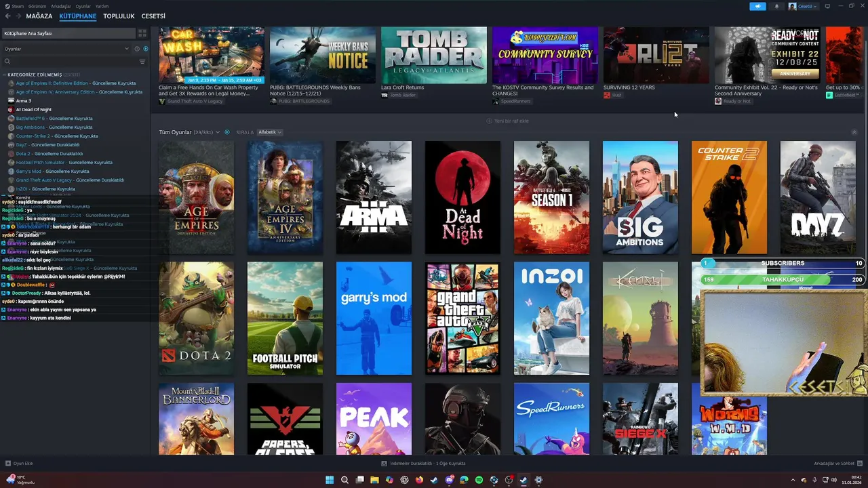Click Kütüphane Ana Sayfası button
Image resolution: width=868 pixels, height=488 pixels.
[68, 33]
